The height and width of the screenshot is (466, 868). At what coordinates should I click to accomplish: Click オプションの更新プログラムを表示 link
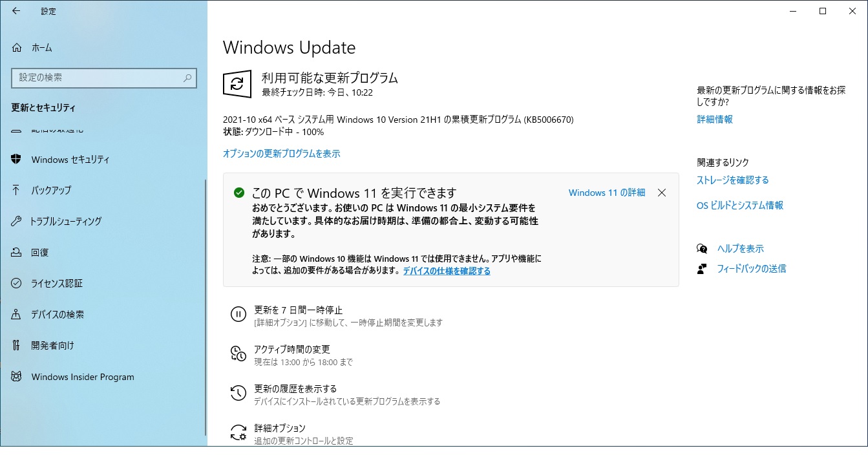[x=281, y=154]
